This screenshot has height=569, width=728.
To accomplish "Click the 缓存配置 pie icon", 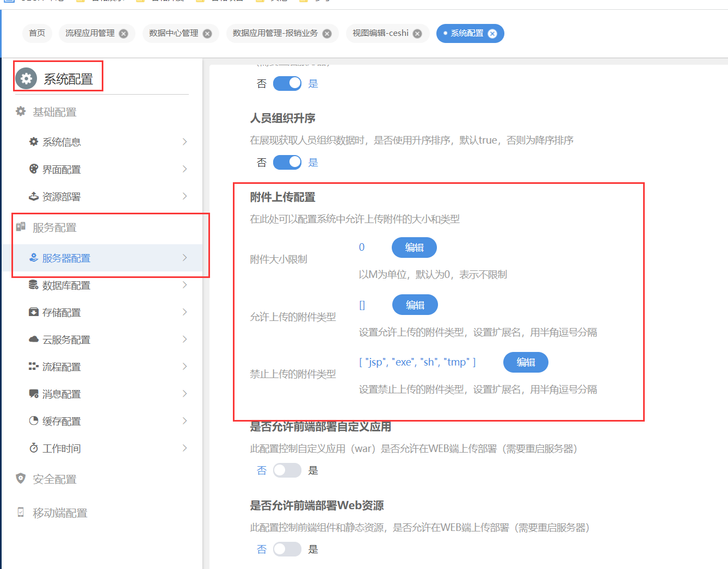I will (34, 420).
